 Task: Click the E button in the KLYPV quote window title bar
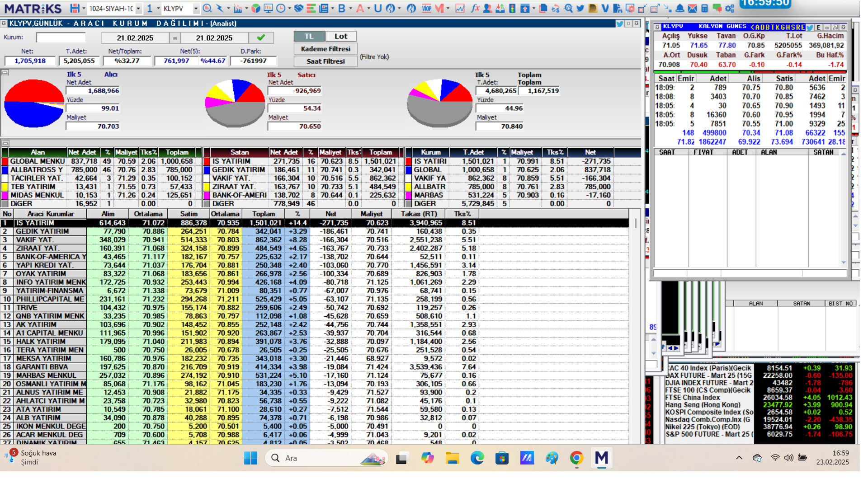pos(818,28)
